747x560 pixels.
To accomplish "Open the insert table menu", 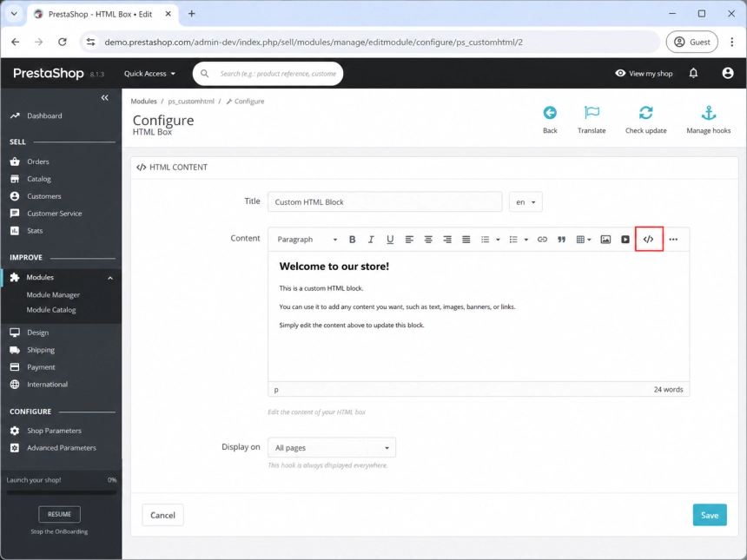I will [x=584, y=239].
